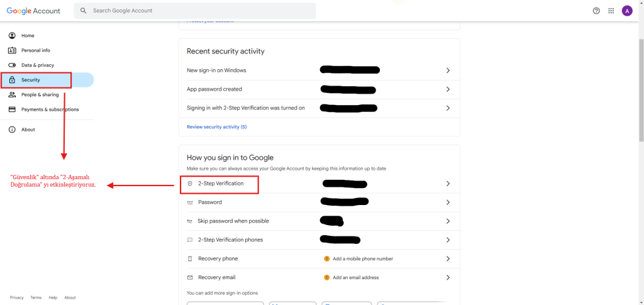Add a mobile phone number for recovery
This screenshot has height=305, width=644.
(363, 258)
